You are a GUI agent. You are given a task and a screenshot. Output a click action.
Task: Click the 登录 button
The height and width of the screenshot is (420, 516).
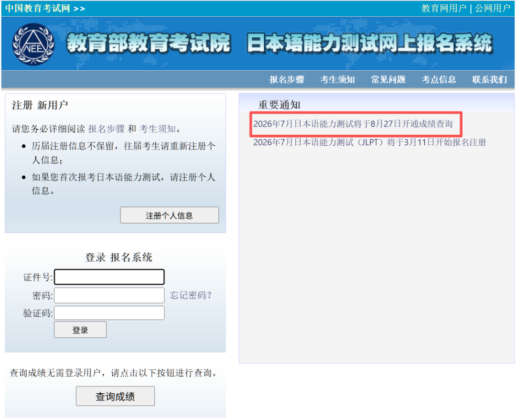(80, 330)
